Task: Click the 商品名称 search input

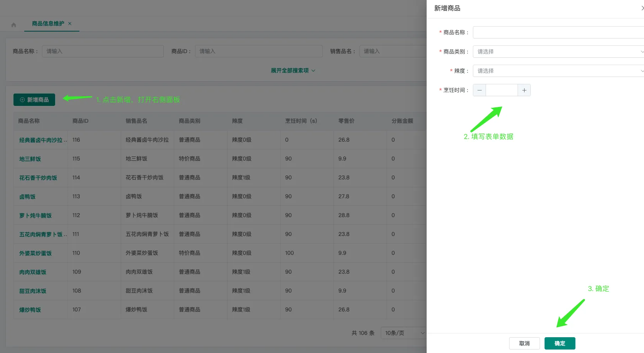Action: [103, 51]
